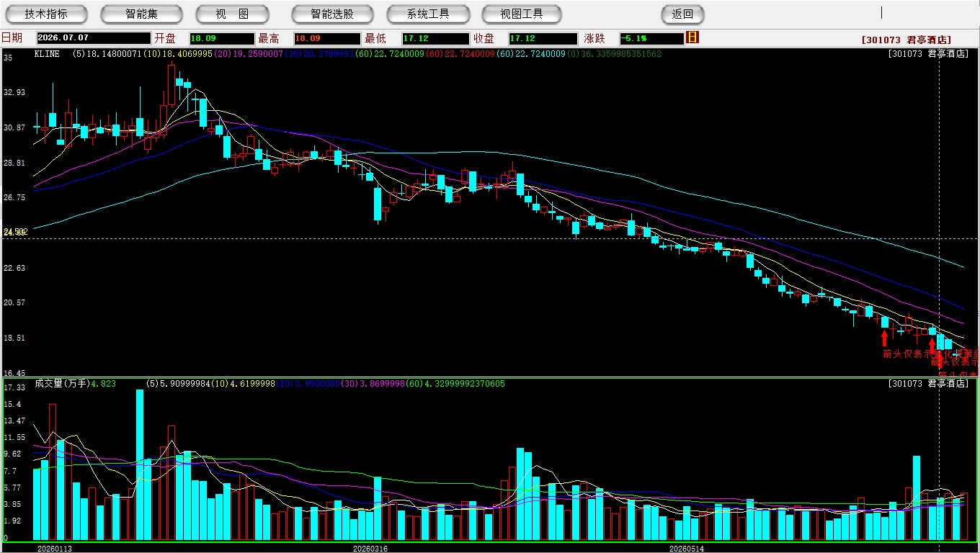Click the (0)36.3359985351562 value

pos(613,54)
